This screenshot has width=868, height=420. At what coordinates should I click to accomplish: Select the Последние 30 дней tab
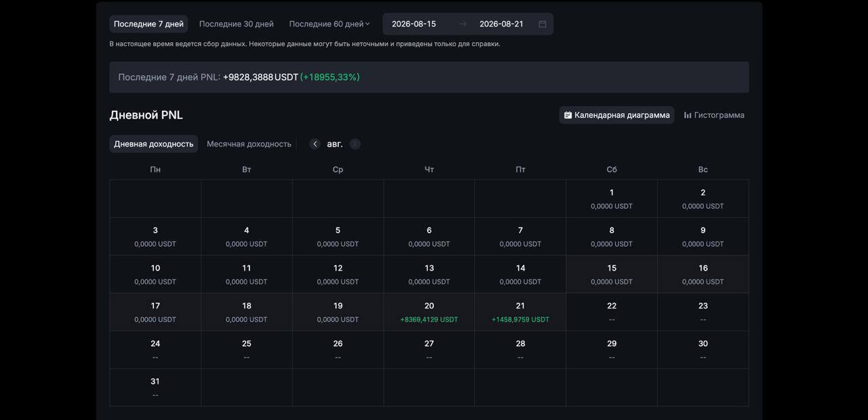tap(237, 24)
